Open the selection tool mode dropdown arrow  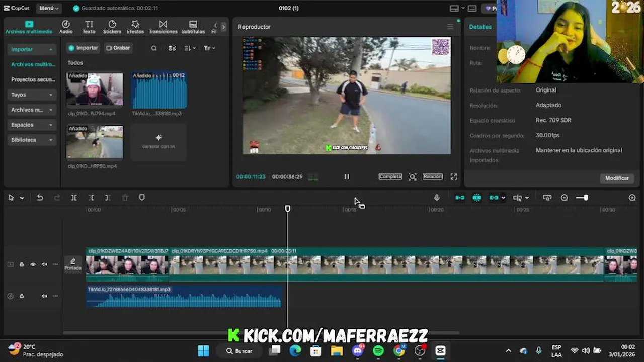tap(22, 198)
